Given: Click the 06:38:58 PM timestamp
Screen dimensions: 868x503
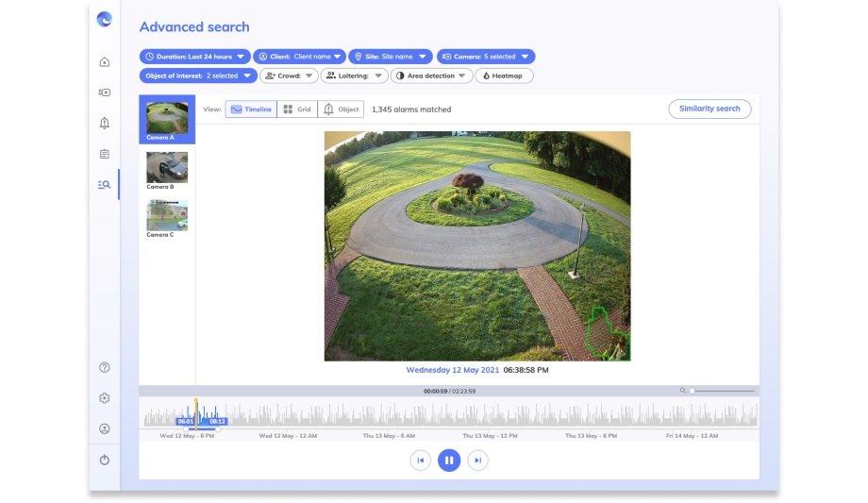Looking at the screenshot, I should 526,370.
